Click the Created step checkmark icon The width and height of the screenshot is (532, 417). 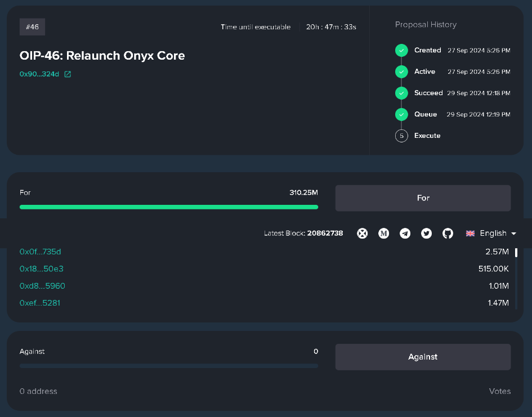click(x=401, y=50)
